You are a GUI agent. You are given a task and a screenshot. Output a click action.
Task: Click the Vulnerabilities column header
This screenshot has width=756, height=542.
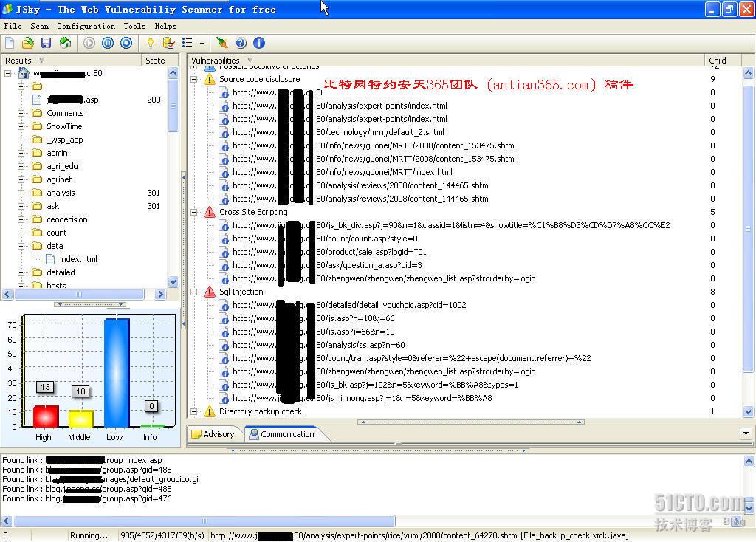tap(445, 61)
